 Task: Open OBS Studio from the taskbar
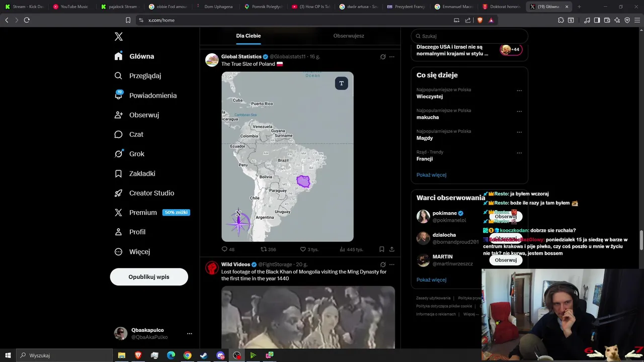237,355
